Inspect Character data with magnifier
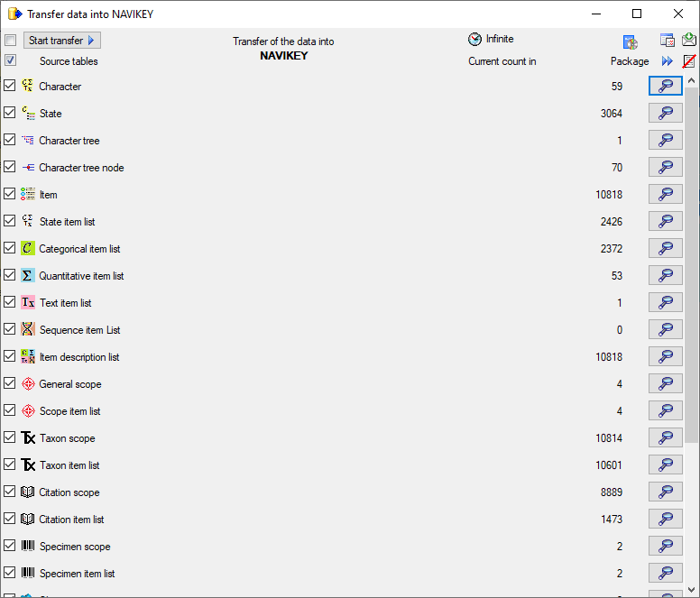 665,86
